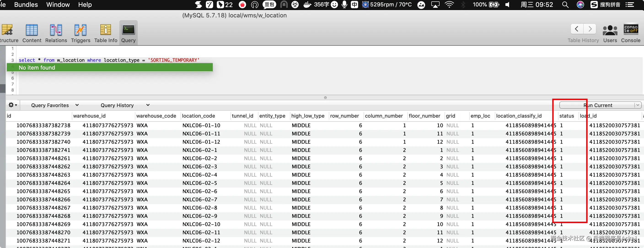Open the gear actions menu
Viewport: 644px width, 248px height.
click(13, 105)
